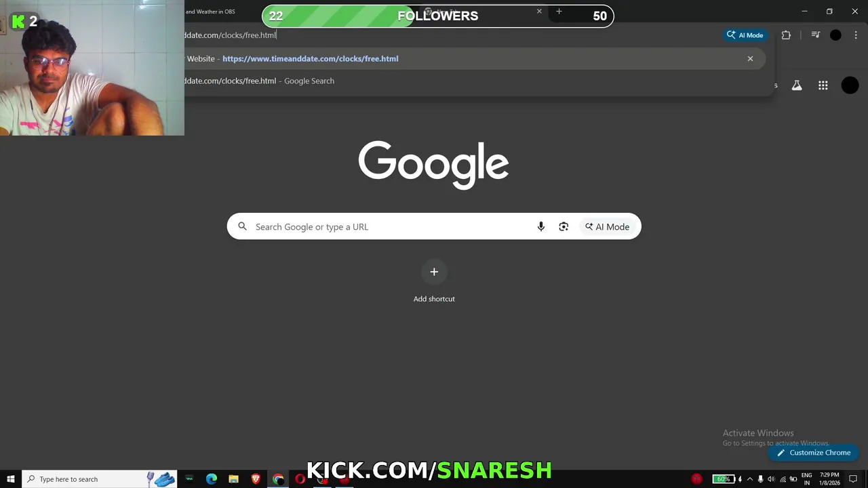Open the Windows Start menu

click(11, 479)
